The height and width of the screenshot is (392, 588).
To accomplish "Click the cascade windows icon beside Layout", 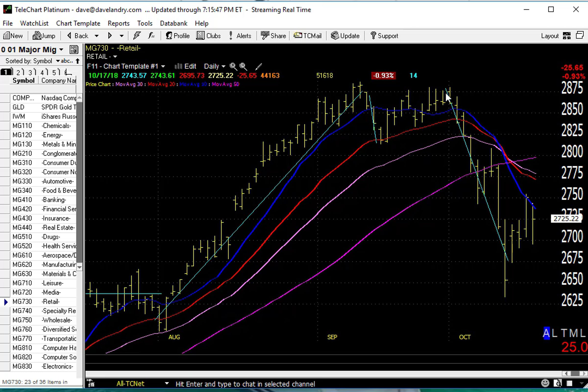I will 580,35.
